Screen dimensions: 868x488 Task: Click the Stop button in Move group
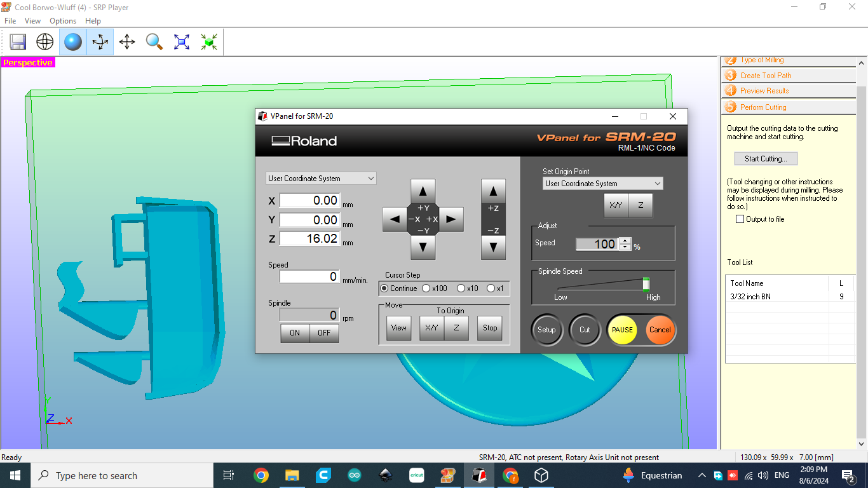[x=490, y=329]
